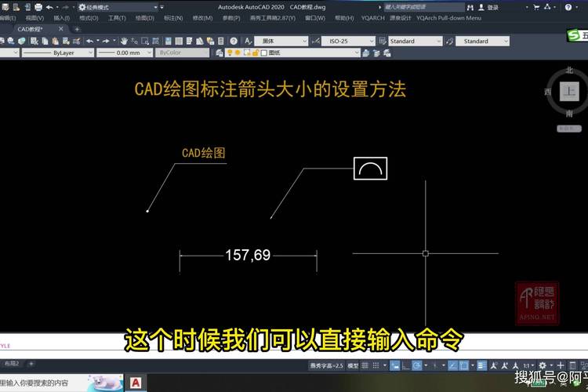The image size is (588, 392).
Task: Open the Tool Palettes icon
Action: click(190, 41)
